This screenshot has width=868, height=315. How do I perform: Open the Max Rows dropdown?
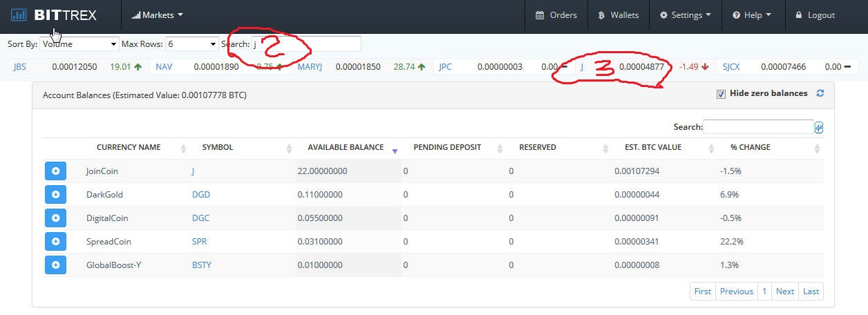tap(191, 44)
